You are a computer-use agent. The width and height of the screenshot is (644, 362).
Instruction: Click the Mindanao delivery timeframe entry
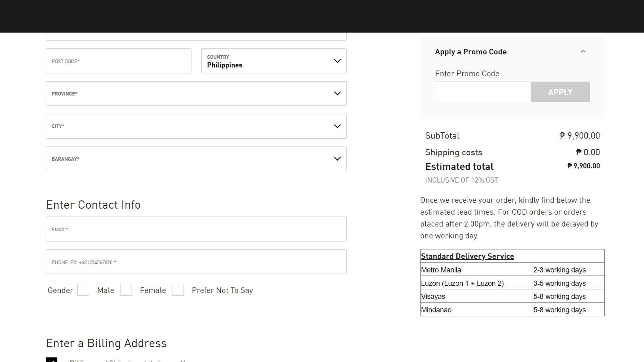559,310
